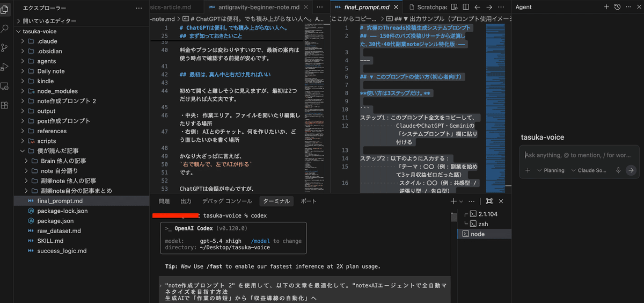This screenshot has height=303, width=644.
Task: Navigate back with the left arrow
Action: click(477, 8)
